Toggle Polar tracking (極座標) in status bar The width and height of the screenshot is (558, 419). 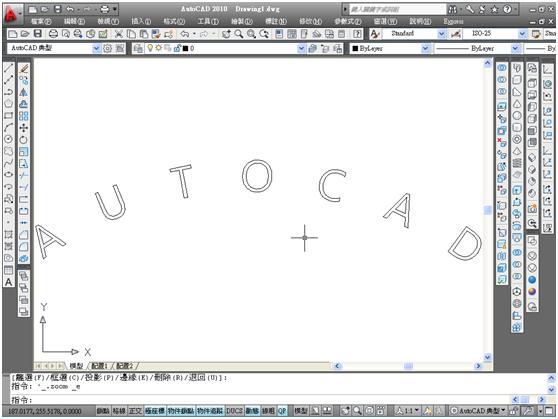click(155, 411)
